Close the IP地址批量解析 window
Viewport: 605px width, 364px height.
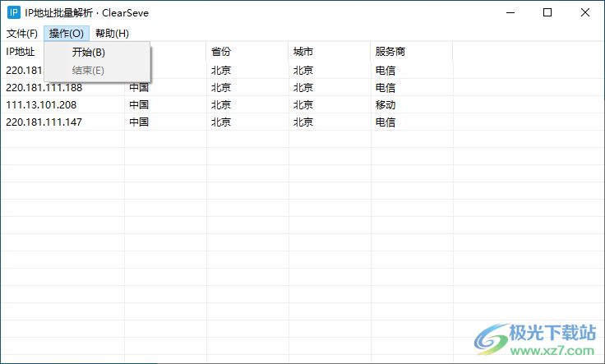tap(585, 12)
